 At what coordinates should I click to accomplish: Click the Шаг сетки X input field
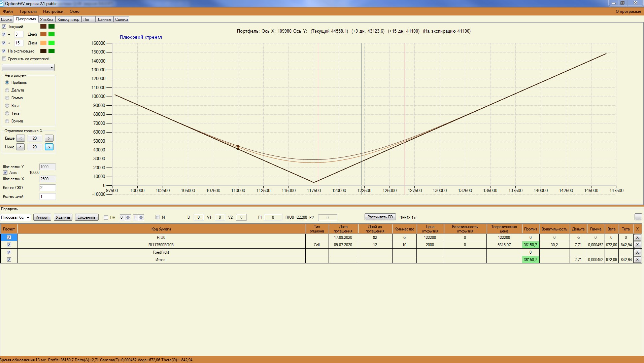(47, 179)
